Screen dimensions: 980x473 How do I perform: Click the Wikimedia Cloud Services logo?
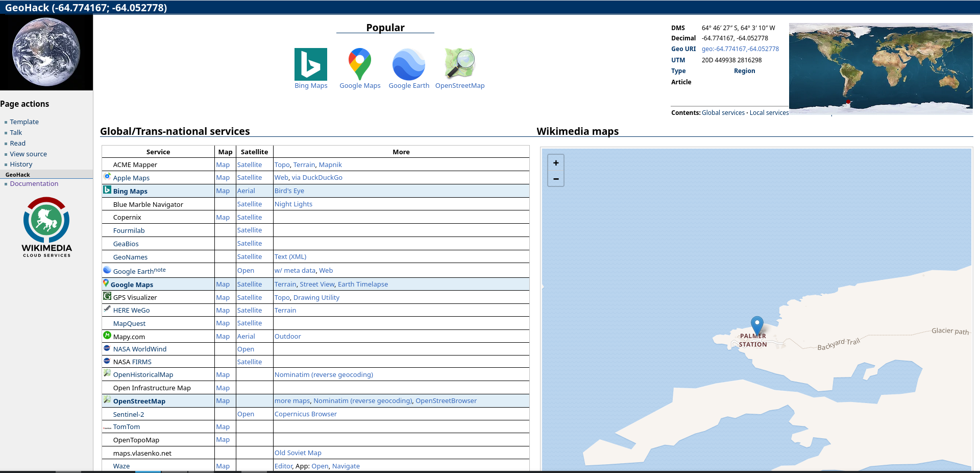[x=46, y=227]
